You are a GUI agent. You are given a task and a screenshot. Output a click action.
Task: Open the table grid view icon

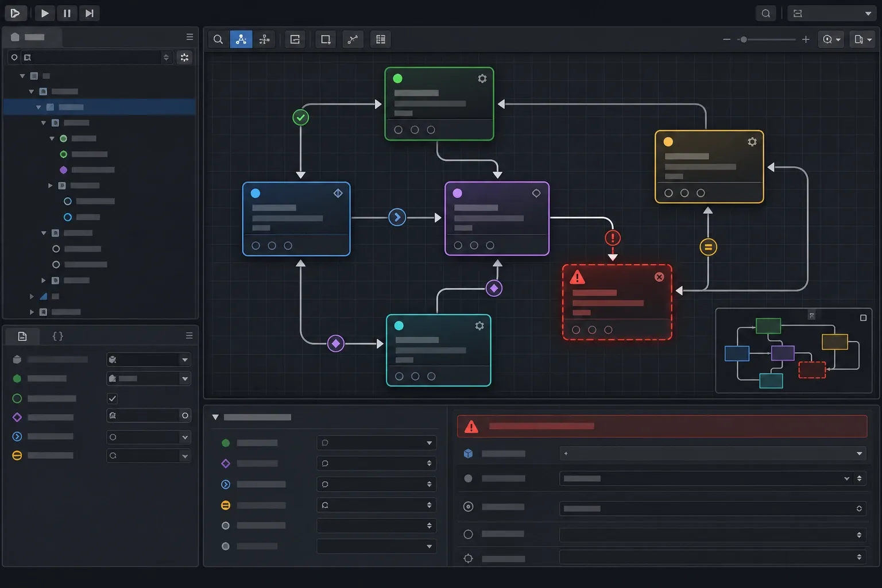coord(380,39)
